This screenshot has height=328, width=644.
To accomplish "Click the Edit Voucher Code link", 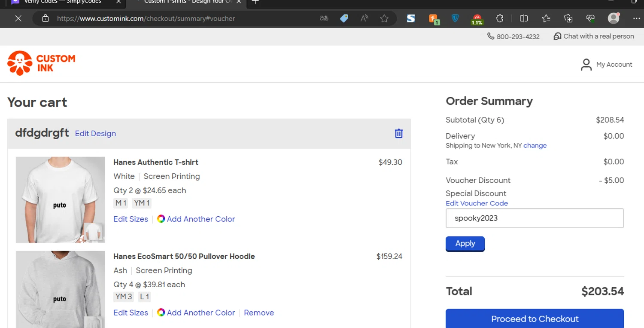I will (x=477, y=203).
